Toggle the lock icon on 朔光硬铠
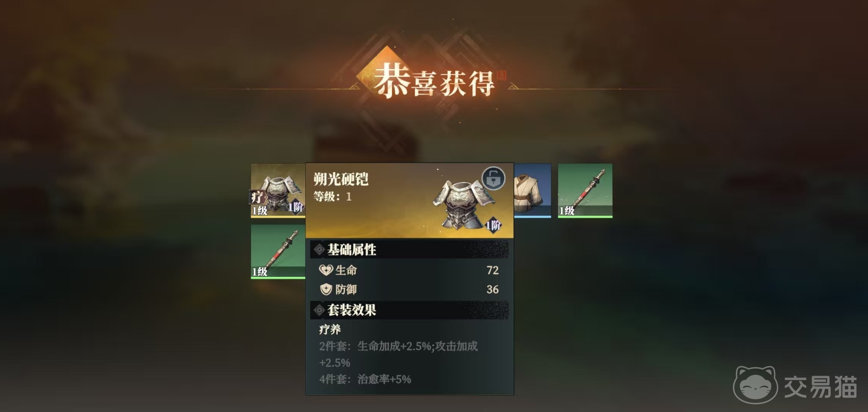This screenshot has height=412, width=868. (493, 179)
